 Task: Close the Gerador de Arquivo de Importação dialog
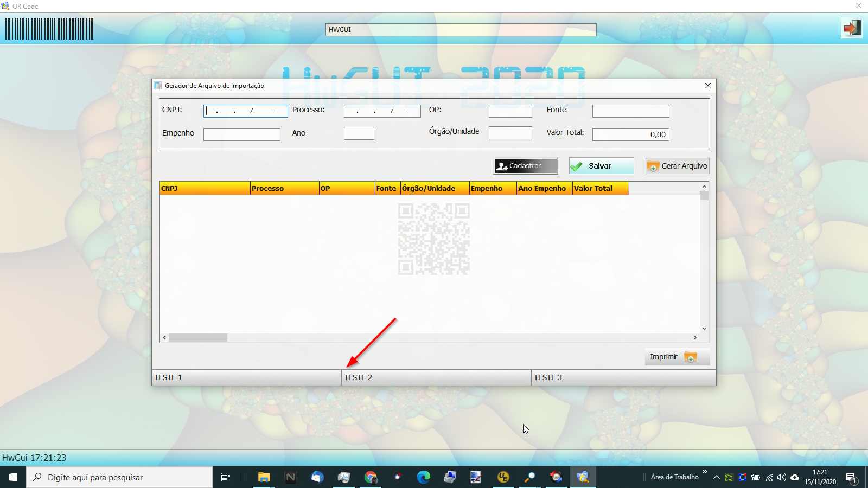[708, 86]
